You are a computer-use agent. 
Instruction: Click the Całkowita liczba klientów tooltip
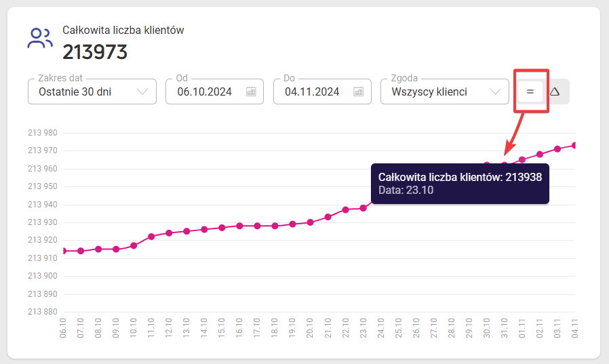pyautogui.click(x=460, y=184)
